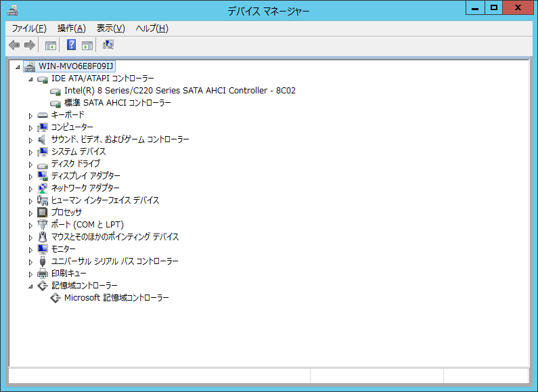Toggle the console tree pane icon
This screenshot has height=392, width=538.
(x=51, y=45)
